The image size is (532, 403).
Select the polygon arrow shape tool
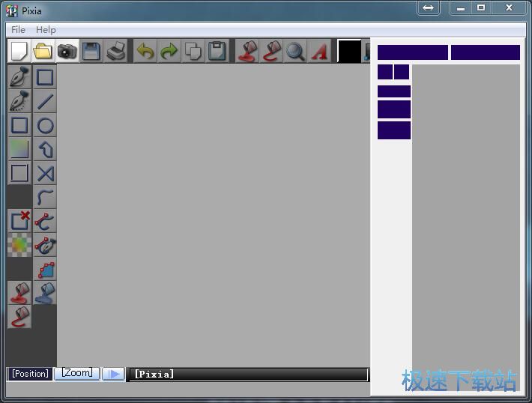tap(45, 149)
